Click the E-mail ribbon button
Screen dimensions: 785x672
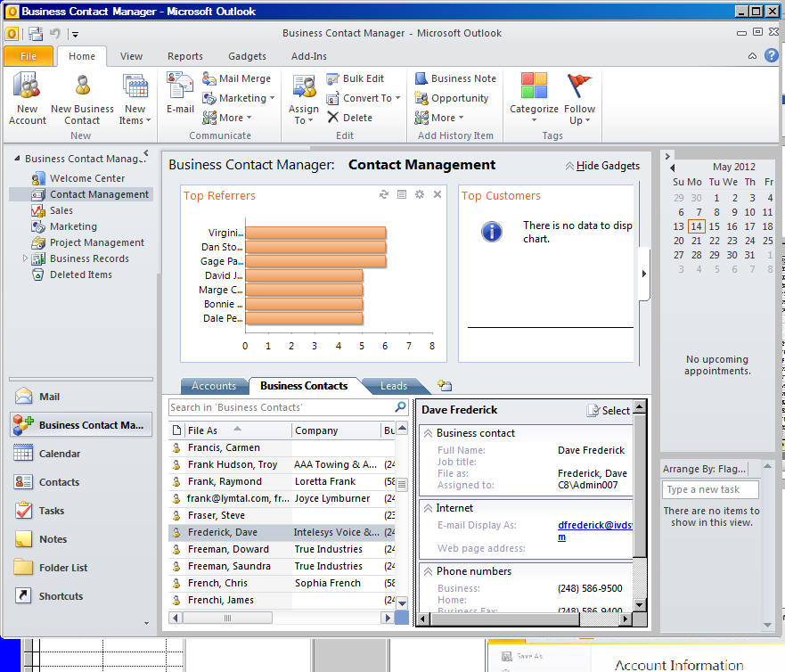point(180,94)
